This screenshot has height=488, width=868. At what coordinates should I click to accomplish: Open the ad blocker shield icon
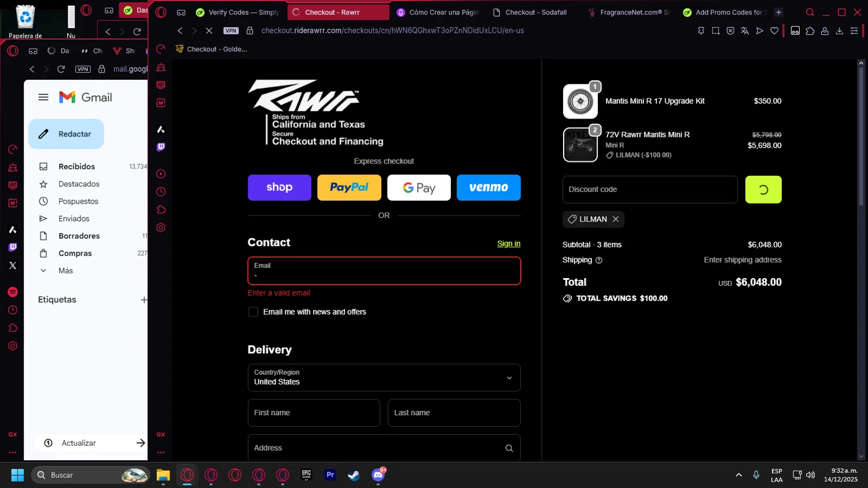pyautogui.click(x=730, y=31)
